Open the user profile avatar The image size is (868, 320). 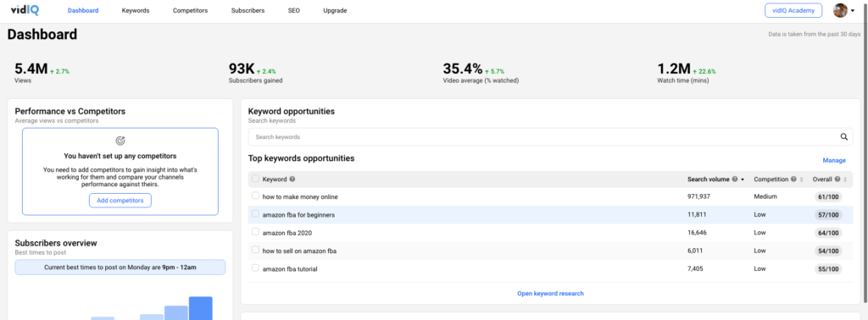840,10
